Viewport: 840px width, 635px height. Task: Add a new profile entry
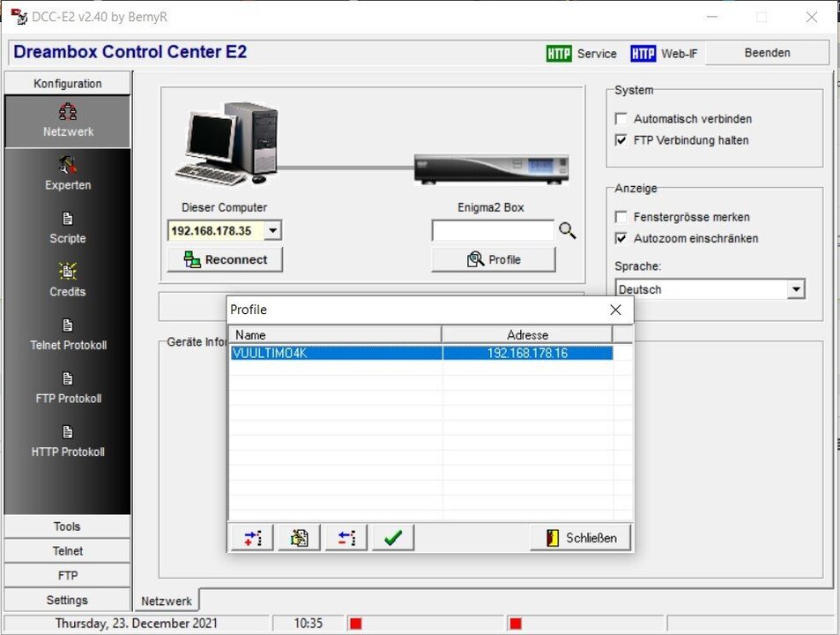(x=251, y=537)
